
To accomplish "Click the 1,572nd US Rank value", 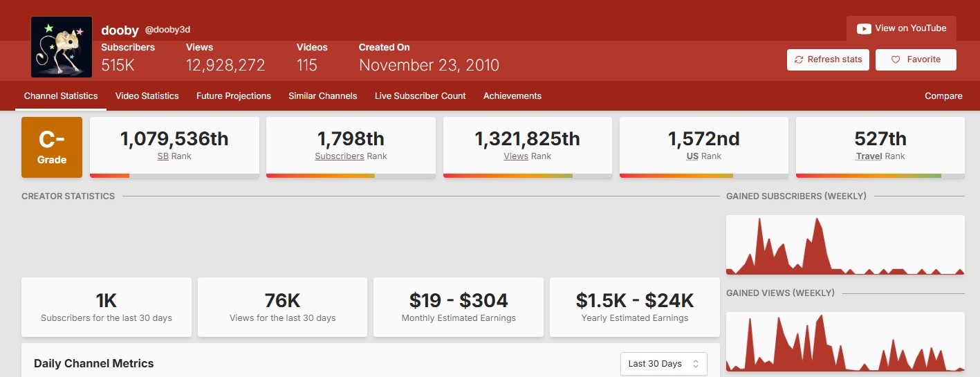I will (x=703, y=139).
